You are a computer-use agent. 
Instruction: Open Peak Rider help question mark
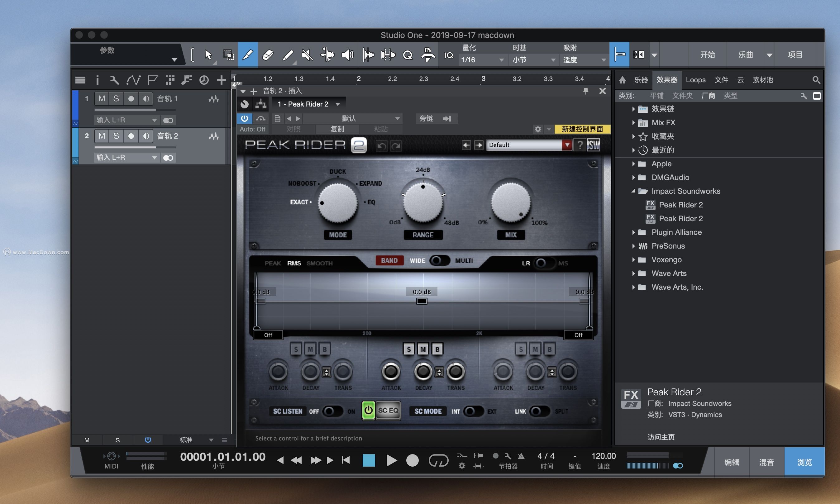[x=580, y=145]
